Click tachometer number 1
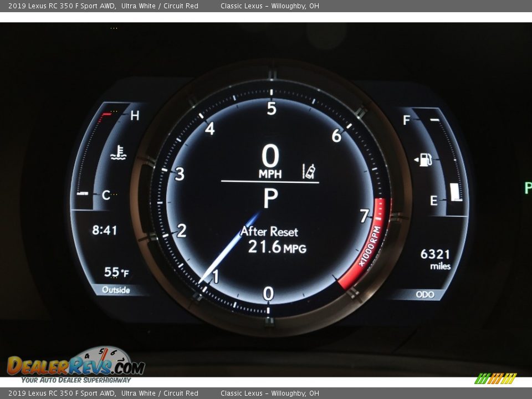 pyautogui.click(x=216, y=277)
